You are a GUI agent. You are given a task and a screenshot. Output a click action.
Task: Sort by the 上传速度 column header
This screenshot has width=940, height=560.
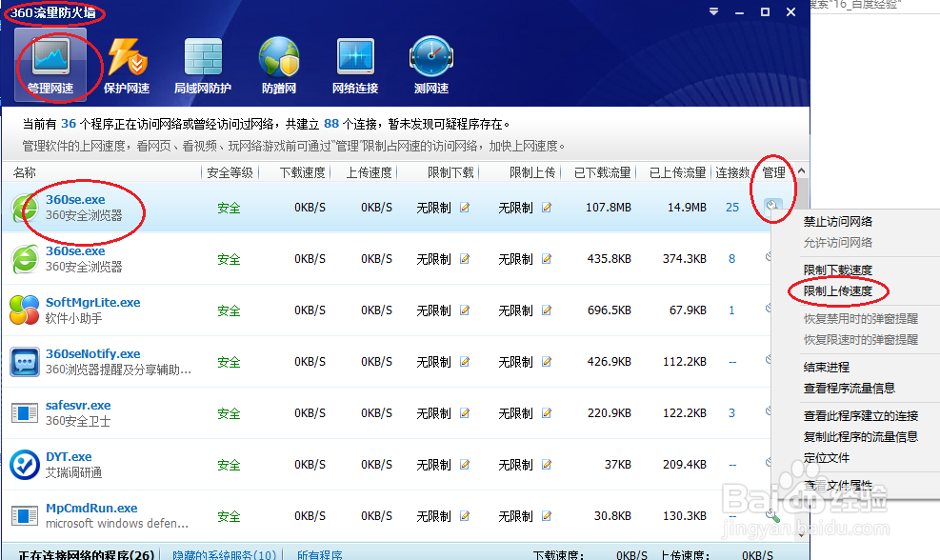coord(369,172)
